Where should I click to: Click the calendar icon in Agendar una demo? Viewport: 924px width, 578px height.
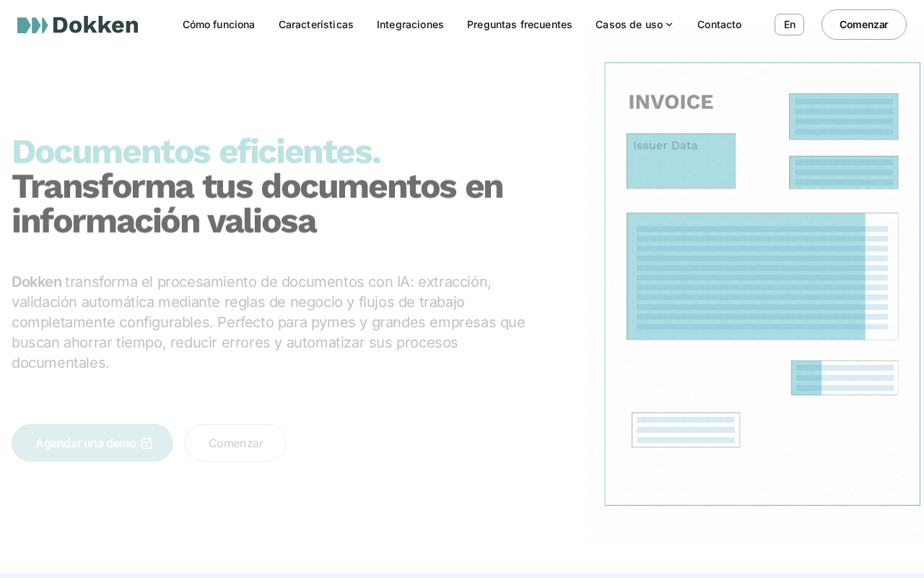(147, 443)
